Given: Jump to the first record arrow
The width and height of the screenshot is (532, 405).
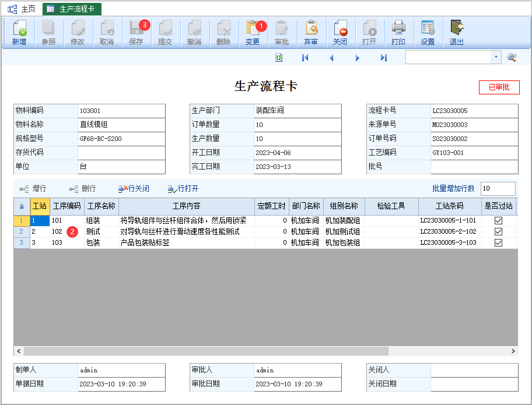Looking at the screenshot, I should (304, 57).
